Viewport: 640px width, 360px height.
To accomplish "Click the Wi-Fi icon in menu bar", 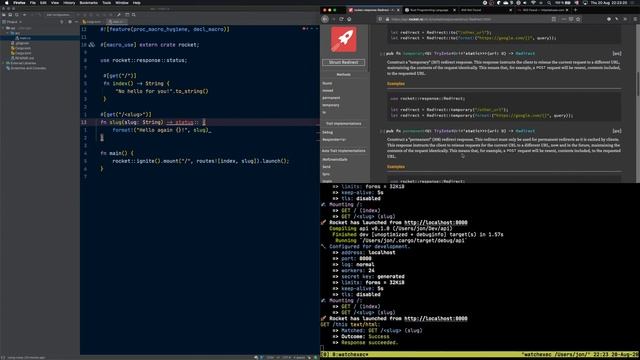I will (533, 3).
